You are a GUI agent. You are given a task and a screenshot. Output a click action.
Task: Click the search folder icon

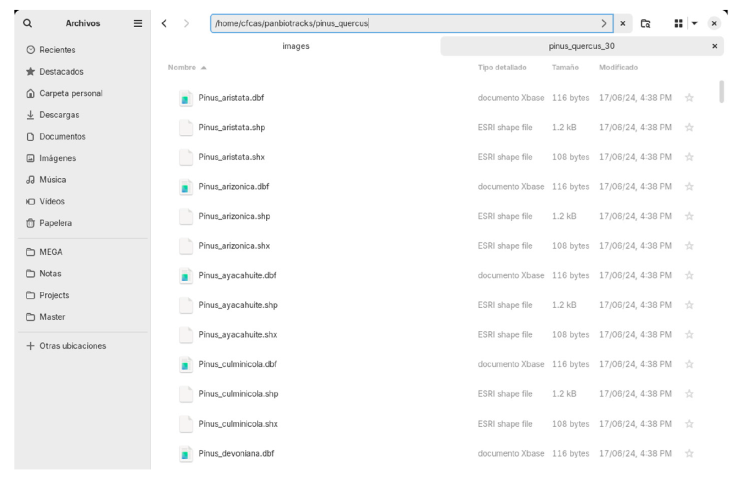(646, 23)
